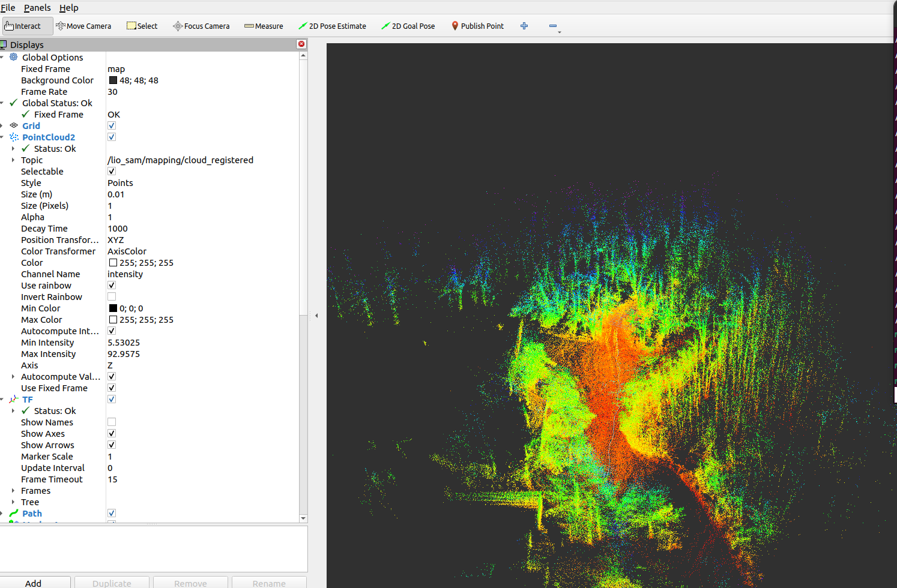Pick the Measure ruler tool
The height and width of the screenshot is (588, 897).
point(264,26)
